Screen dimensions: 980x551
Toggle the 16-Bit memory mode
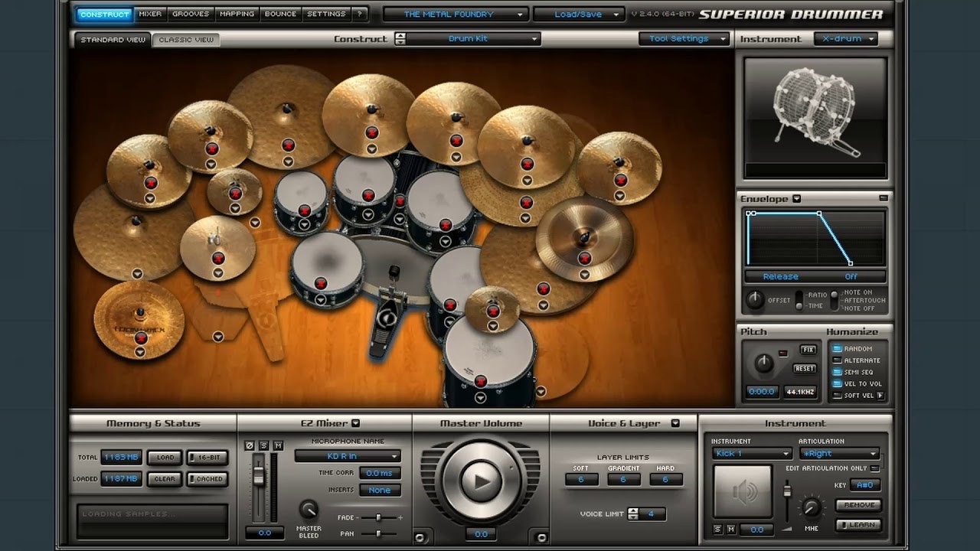tap(207, 457)
